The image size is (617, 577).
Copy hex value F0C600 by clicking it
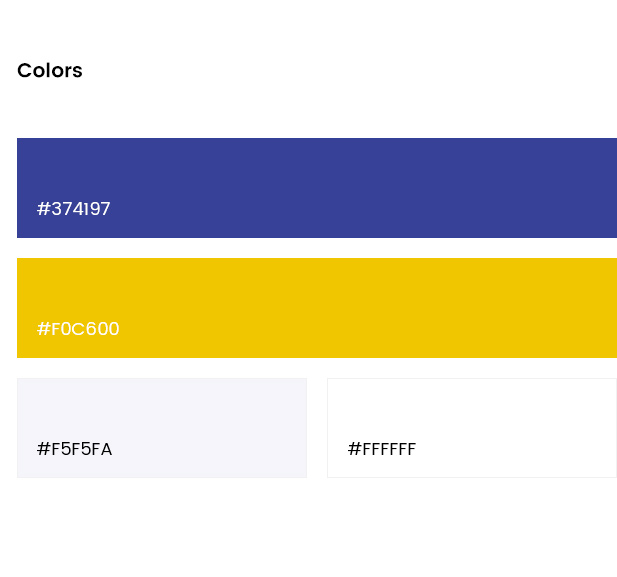[x=78, y=329]
